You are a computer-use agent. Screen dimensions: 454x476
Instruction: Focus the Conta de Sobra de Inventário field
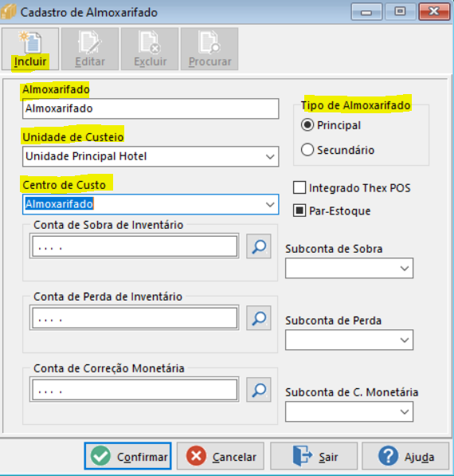135,246
